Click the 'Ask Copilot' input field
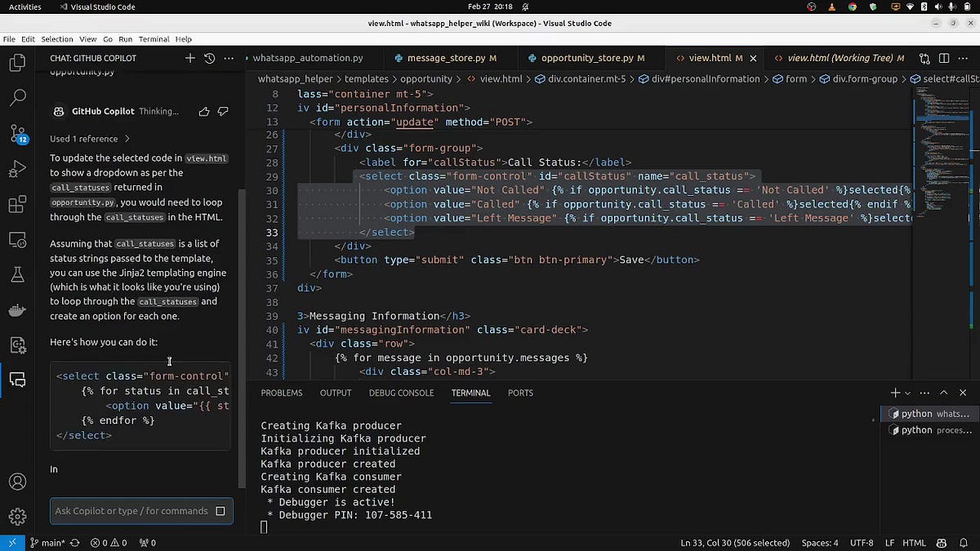Screen dimensions: 980x551 pos(131,510)
